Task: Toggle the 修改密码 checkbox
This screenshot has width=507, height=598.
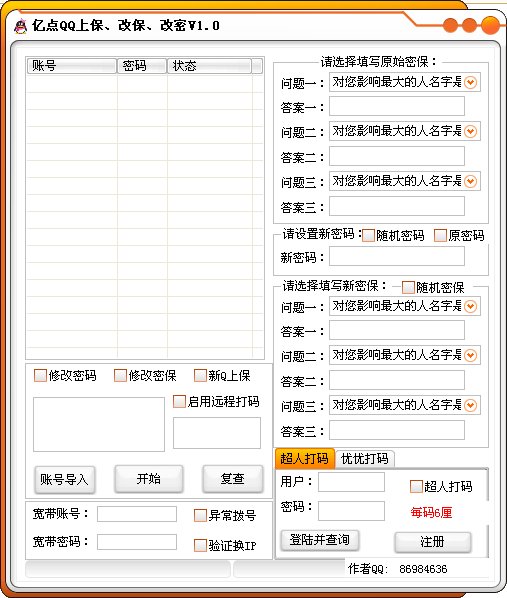Action: pyautogui.click(x=40, y=375)
